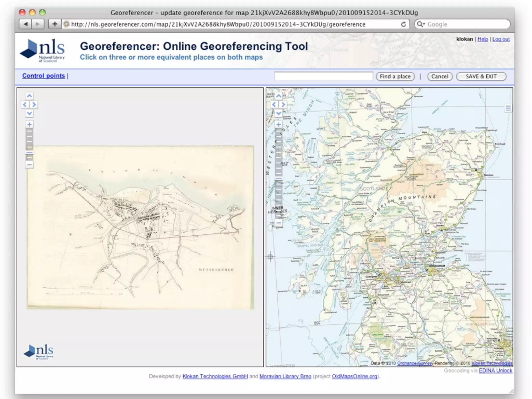The height and width of the screenshot is (399, 532).
Task: Click the Log out link
Action: (x=501, y=39)
